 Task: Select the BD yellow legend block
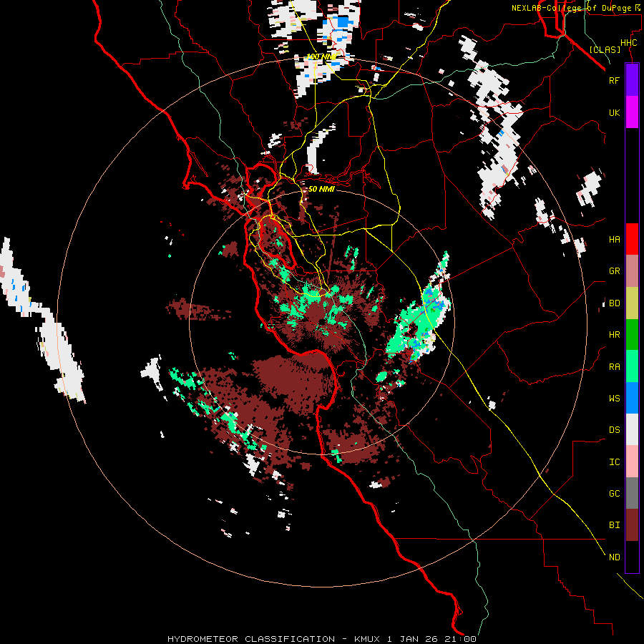click(632, 303)
